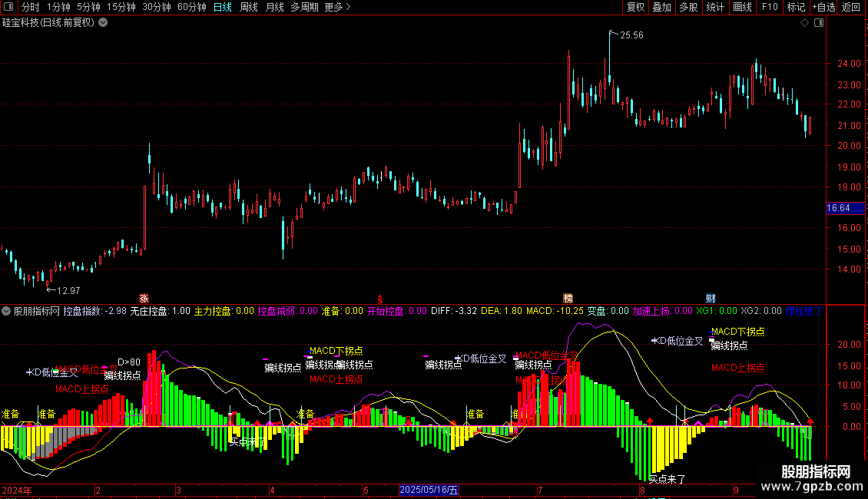Viewport: 868px width, 499px height.
Task: Select the 30分钟 period tab
Action: point(157,7)
